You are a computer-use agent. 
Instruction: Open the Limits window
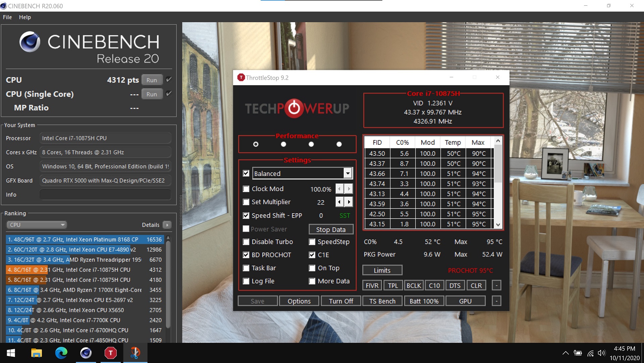pos(382,270)
